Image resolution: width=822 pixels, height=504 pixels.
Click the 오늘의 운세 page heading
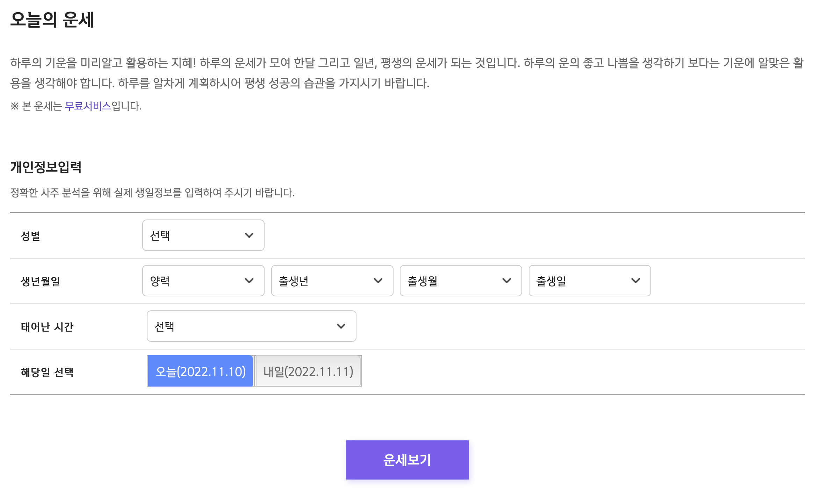coord(52,20)
